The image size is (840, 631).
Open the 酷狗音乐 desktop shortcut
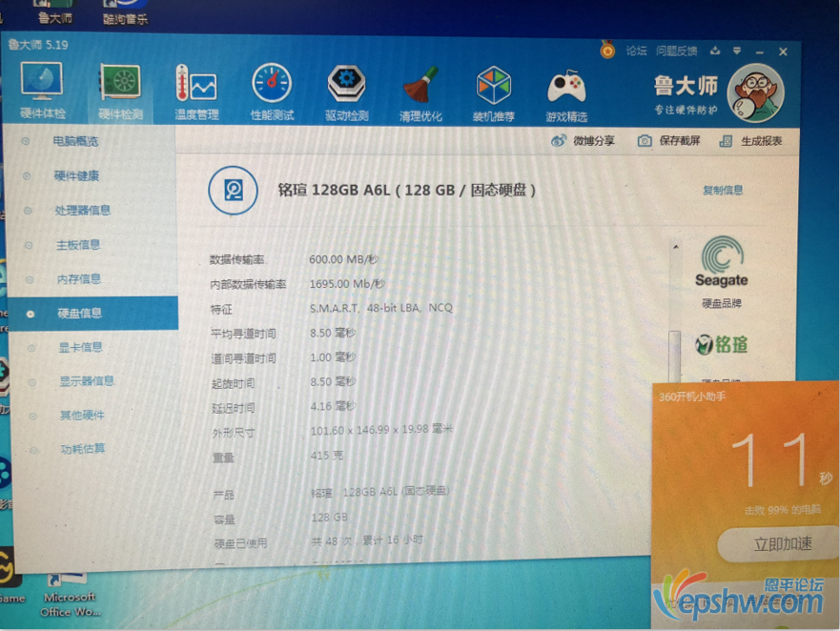[125, 12]
